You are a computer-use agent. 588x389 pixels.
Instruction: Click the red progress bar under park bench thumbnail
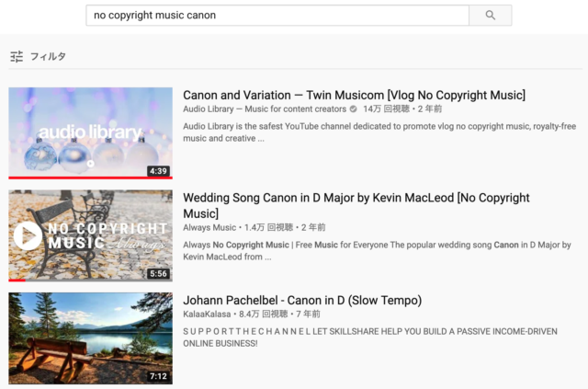(x=17, y=280)
